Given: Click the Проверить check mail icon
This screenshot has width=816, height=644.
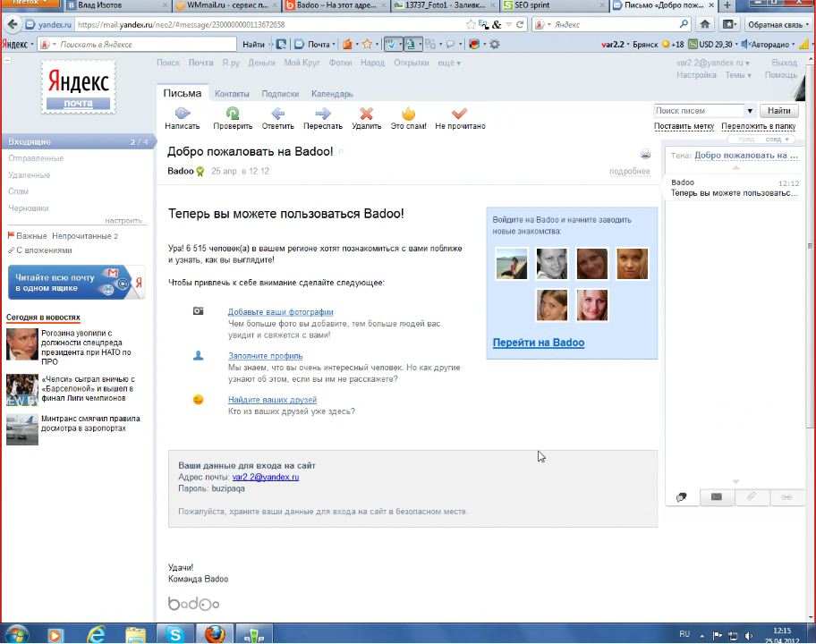Looking at the screenshot, I should pyautogui.click(x=233, y=113).
